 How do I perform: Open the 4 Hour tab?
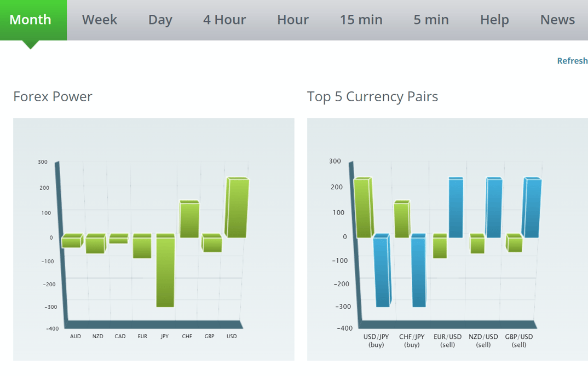coord(224,20)
